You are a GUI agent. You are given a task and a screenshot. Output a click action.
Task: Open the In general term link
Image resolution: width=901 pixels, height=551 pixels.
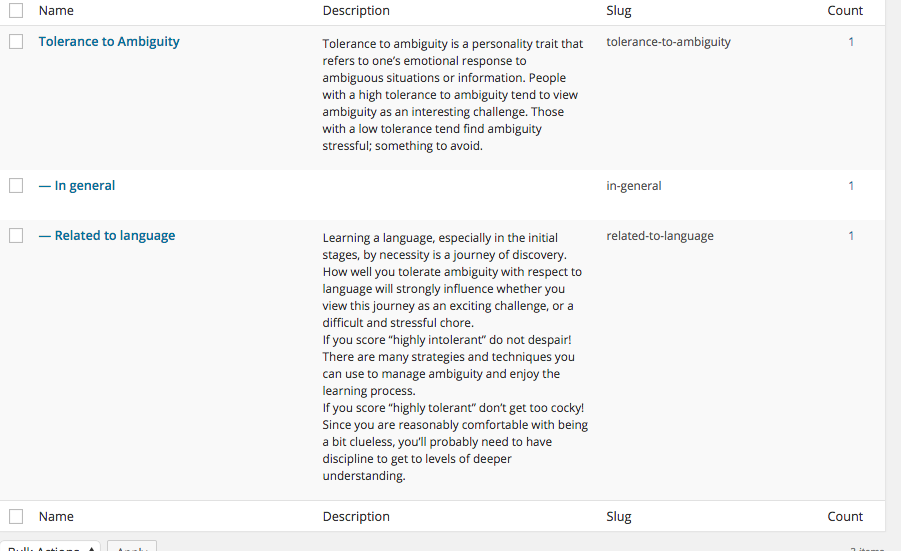(77, 186)
